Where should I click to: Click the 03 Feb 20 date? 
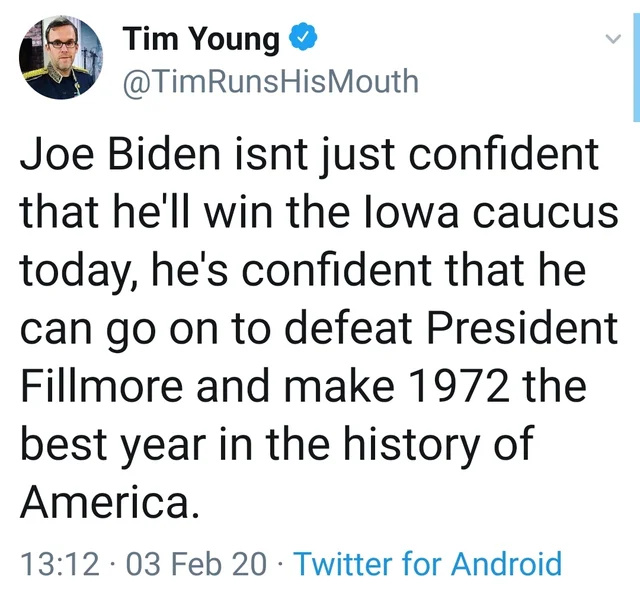click(x=196, y=564)
